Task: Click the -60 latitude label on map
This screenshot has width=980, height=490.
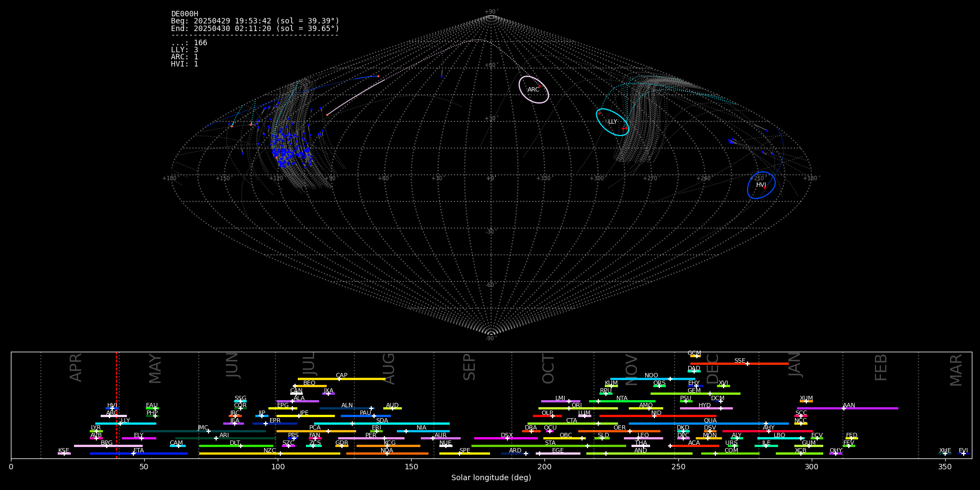Action: [490, 285]
